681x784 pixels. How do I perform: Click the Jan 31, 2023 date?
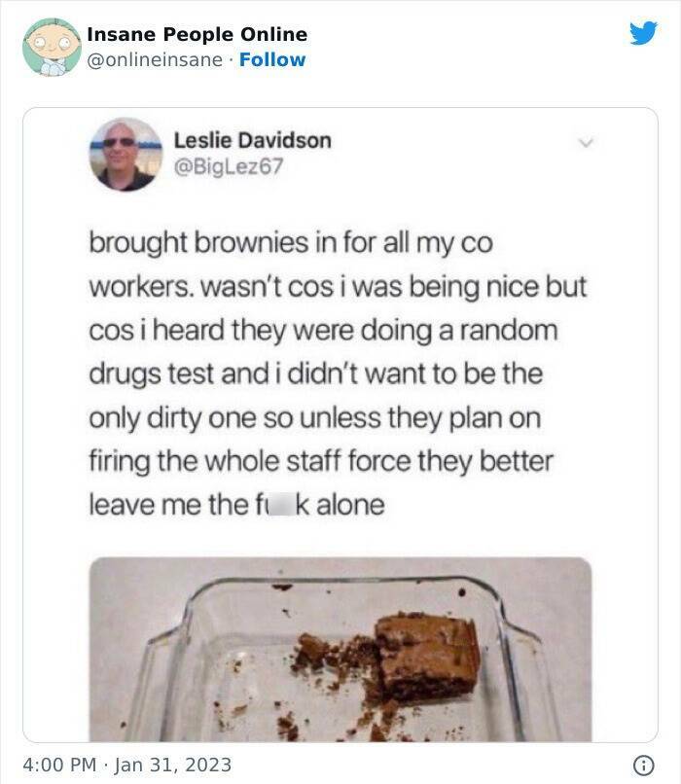(173, 765)
